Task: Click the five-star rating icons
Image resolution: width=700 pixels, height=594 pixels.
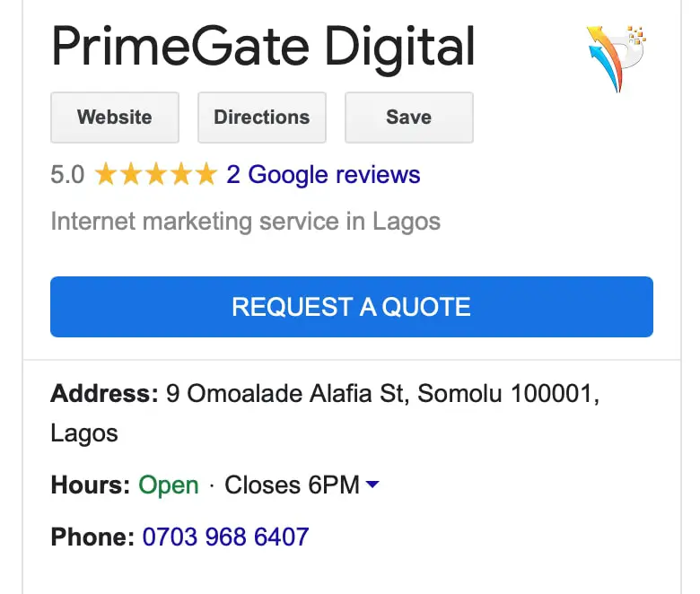Action: point(156,174)
